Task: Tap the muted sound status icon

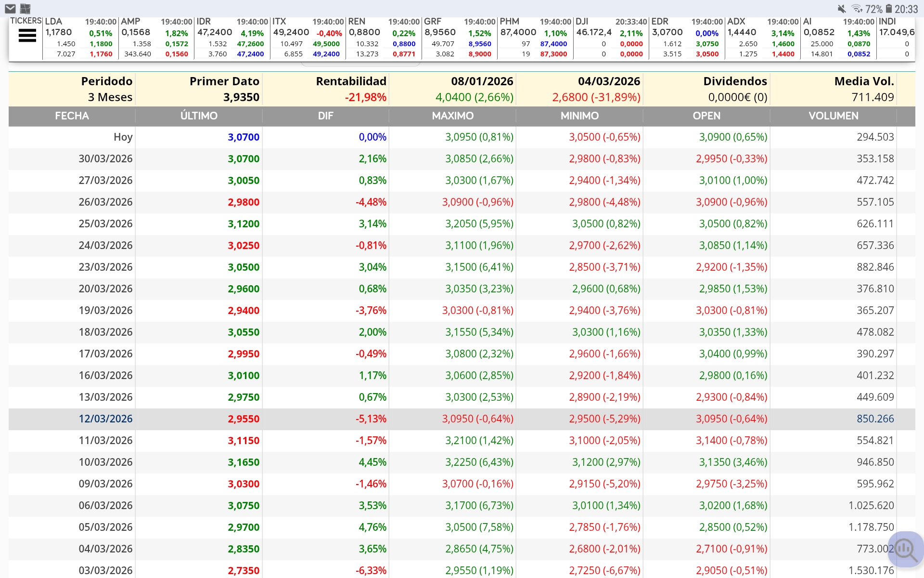Action: click(x=842, y=9)
